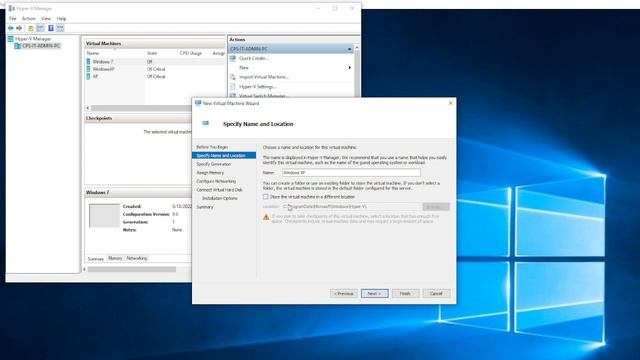
Task: Open the Help menu
Action: [61, 19]
